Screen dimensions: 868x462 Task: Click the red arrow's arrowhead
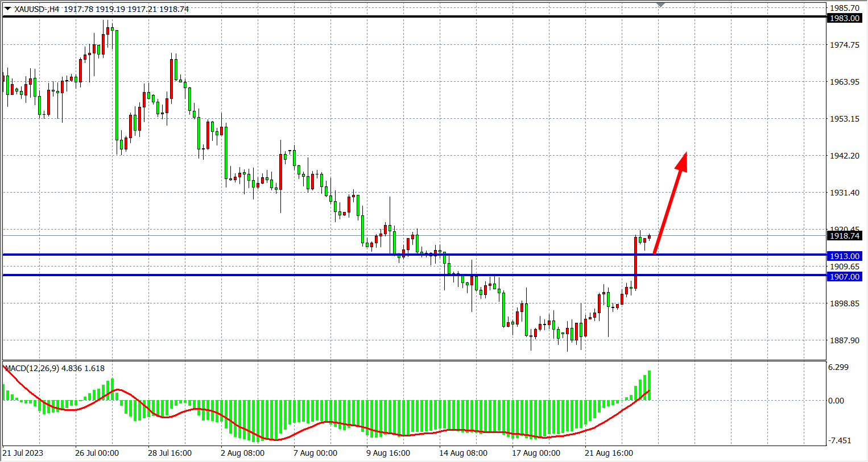[682, 161]
